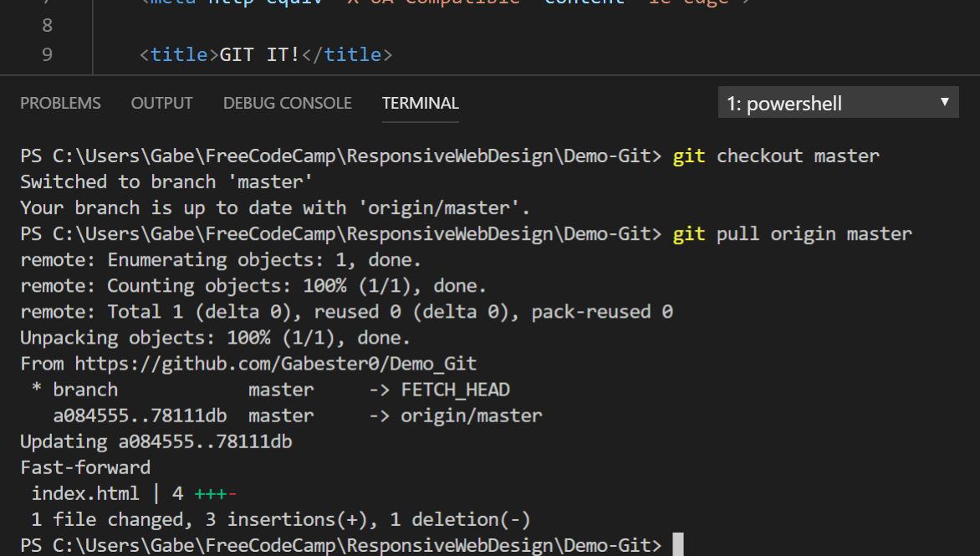This screenshot has height=556, width=980.
Task: Click line number 9 in the editor gutter
Action: point(47,54)
